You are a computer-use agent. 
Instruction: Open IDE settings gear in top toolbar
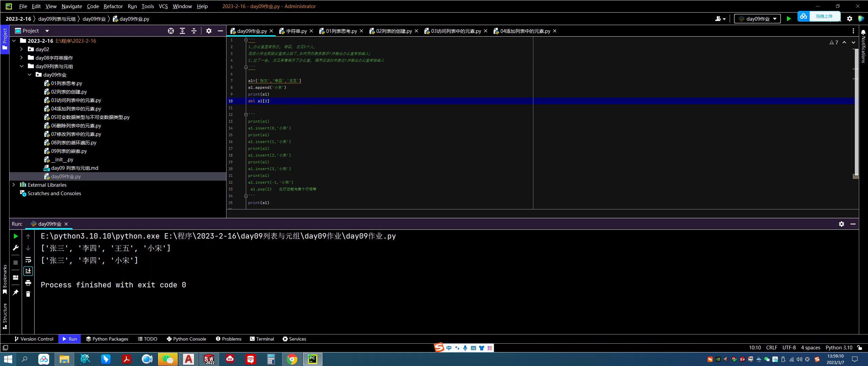click(x=849, y=19)
